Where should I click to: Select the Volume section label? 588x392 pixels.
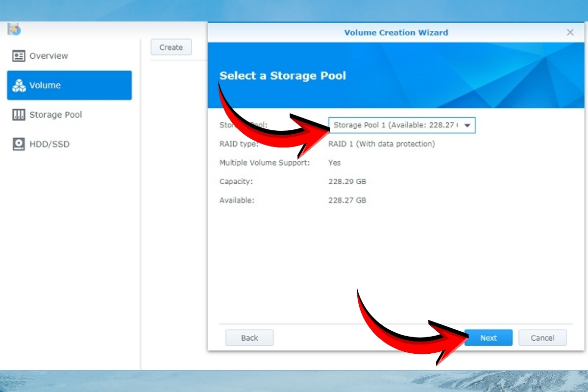tap(45, 85)
